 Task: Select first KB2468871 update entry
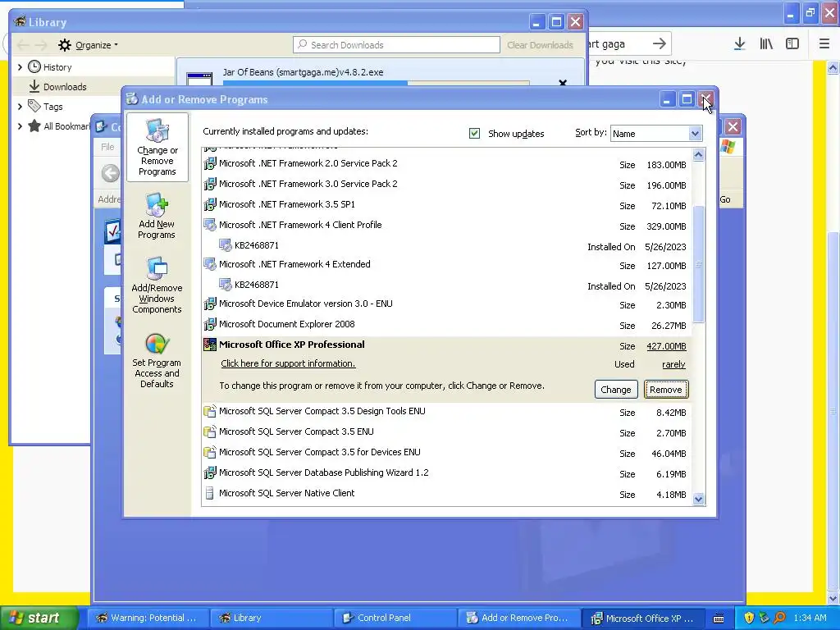(257, 245)
